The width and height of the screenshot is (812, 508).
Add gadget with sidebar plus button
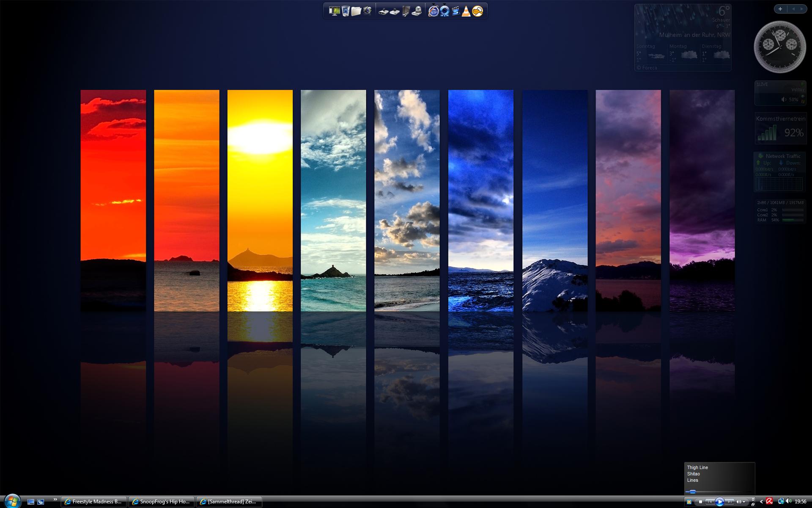pyautogui.click(x=780, y=9)
